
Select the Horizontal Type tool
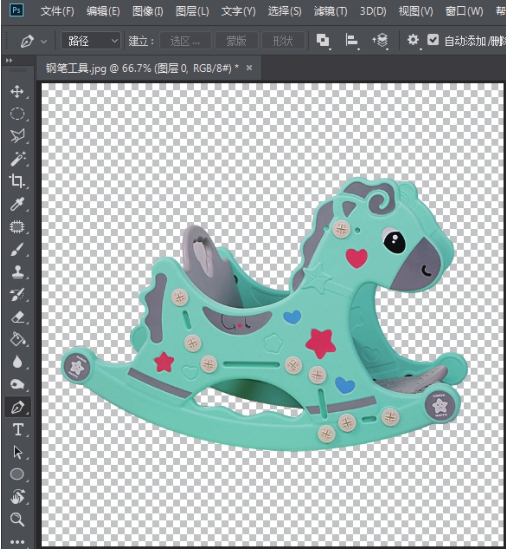(x=18, y=430)
